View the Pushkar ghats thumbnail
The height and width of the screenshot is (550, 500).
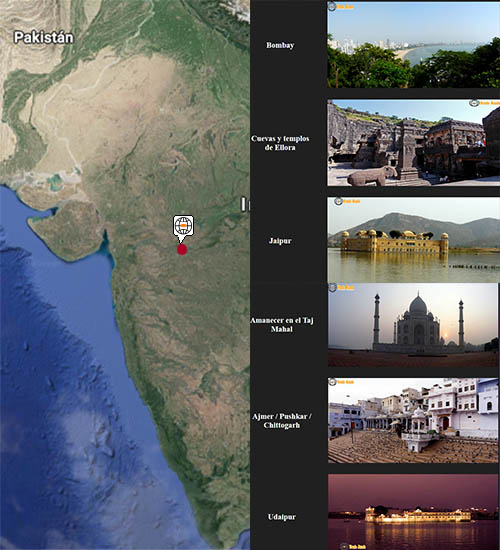413,421
